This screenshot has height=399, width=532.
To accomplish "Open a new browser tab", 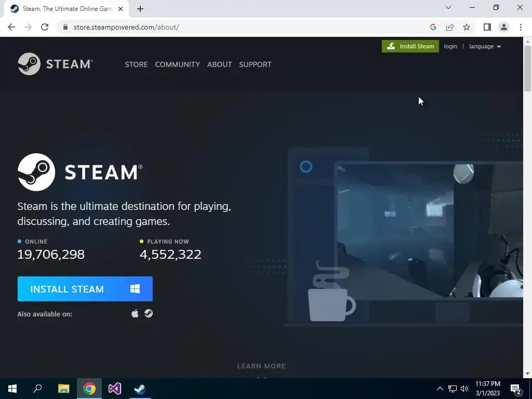I will (140, 9).
